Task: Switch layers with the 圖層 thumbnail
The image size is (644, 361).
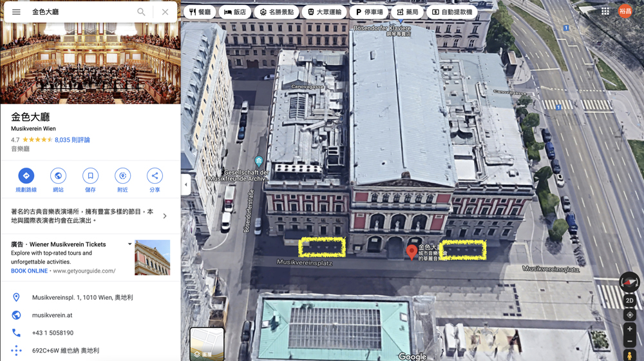Action: point(207,344)
